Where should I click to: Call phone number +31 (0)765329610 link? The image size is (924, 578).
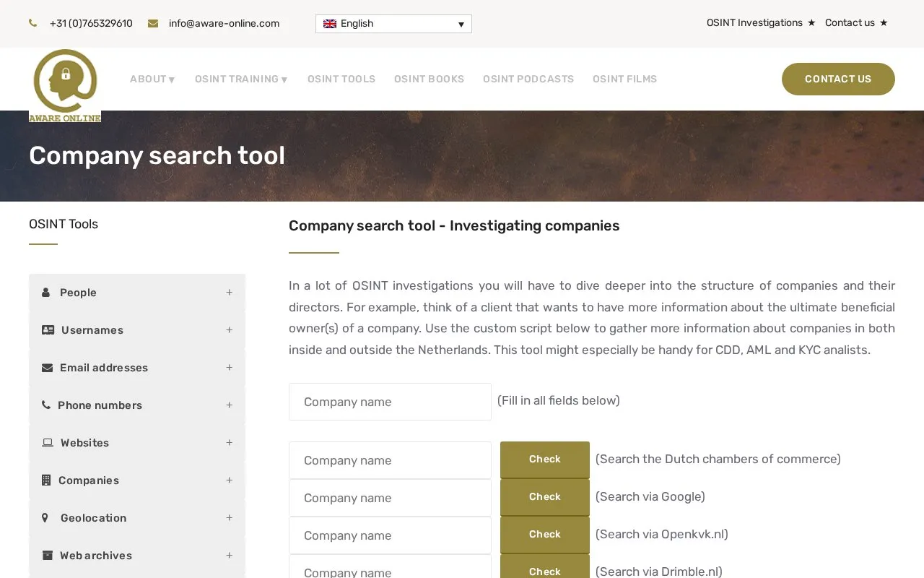point(91,24)
